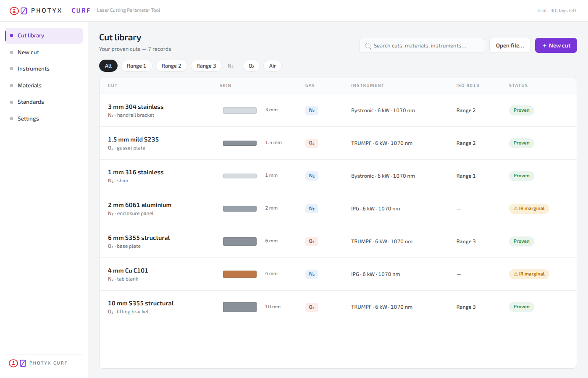Click the dimmed N₂ filter chip

(231, 66)
